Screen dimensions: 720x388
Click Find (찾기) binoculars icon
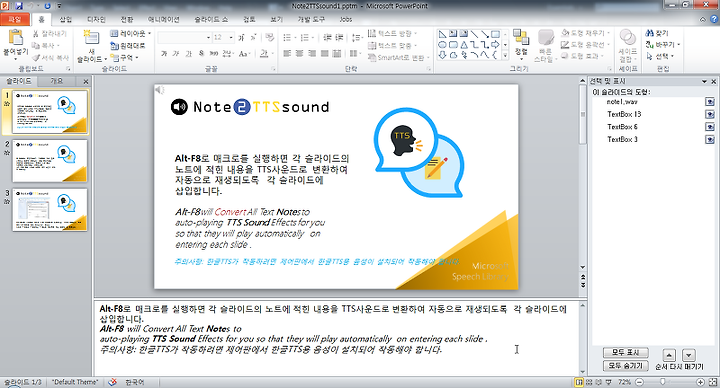pos(650,33)
